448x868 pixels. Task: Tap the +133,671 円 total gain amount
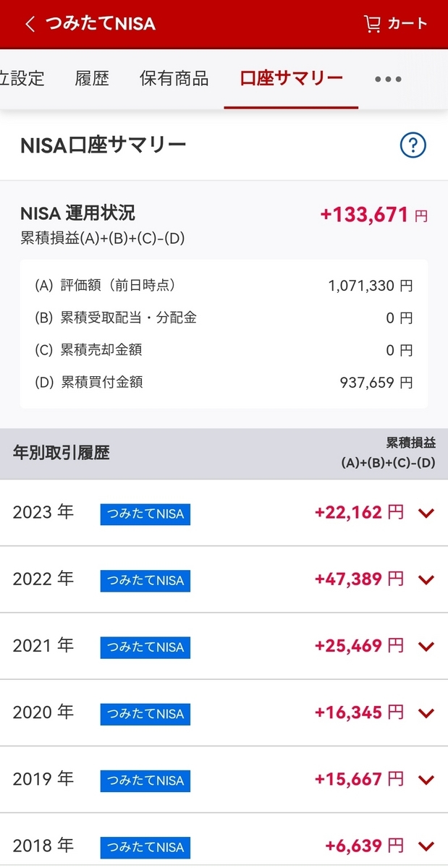(x=373, y=215)
